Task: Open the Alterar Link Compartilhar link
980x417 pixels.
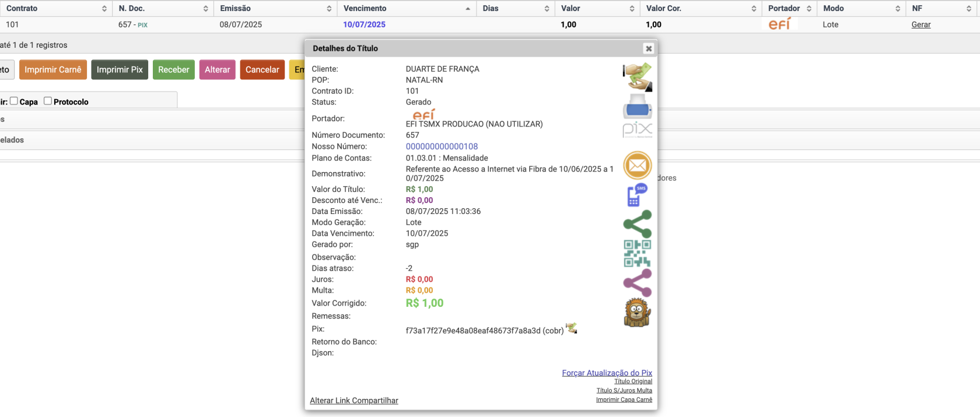Action: pyautogui.click(x=354, y=401)
